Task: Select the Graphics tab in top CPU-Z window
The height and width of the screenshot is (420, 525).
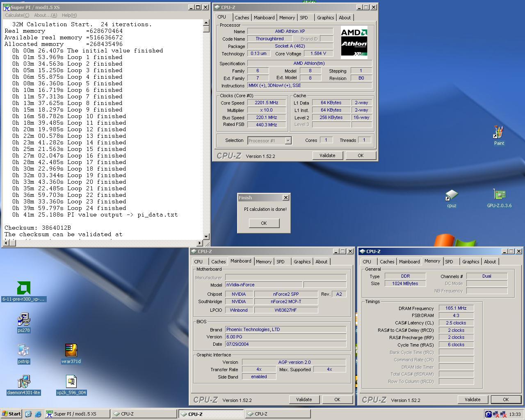Action: (325, 18)
